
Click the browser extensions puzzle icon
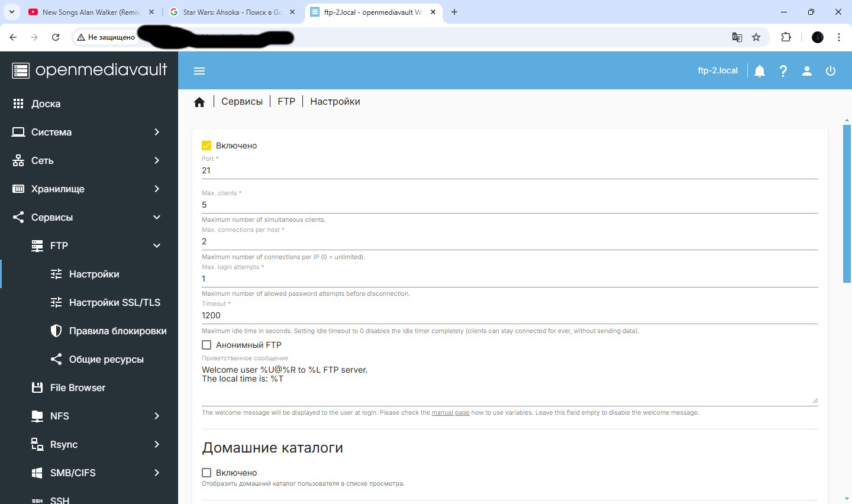(786, 37)
